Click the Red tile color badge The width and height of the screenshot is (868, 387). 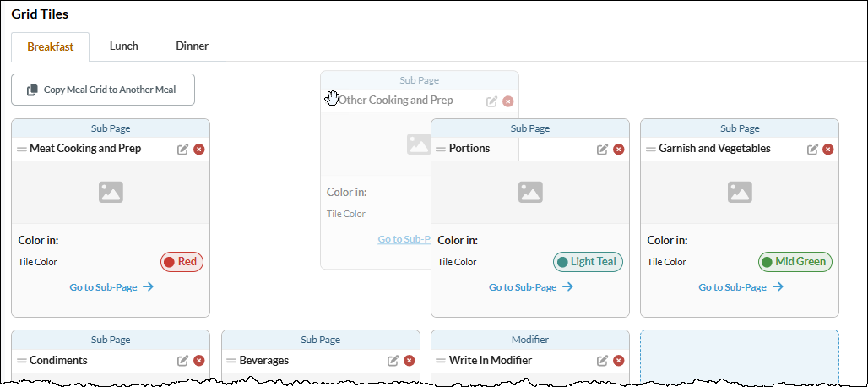[x=182, y=262]
